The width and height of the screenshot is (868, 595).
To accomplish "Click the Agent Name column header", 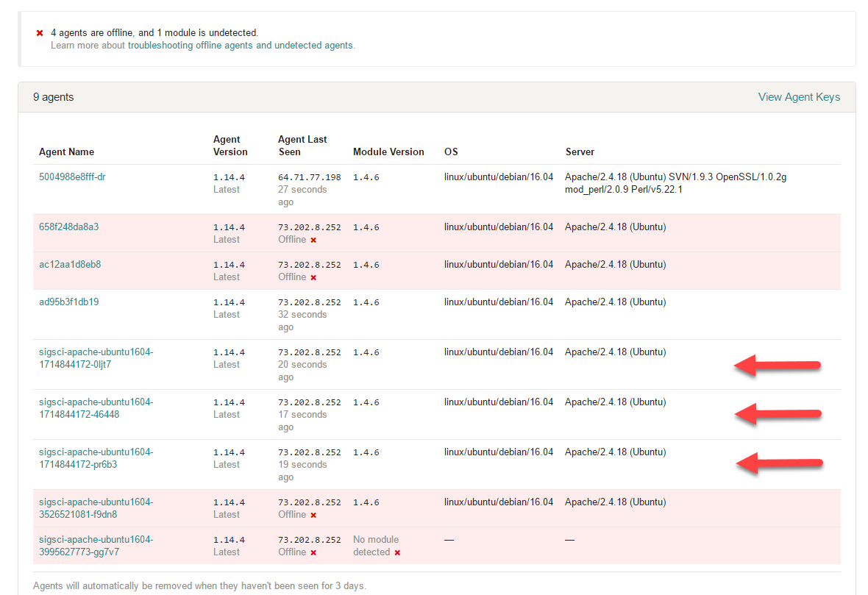I will (66, 152).
